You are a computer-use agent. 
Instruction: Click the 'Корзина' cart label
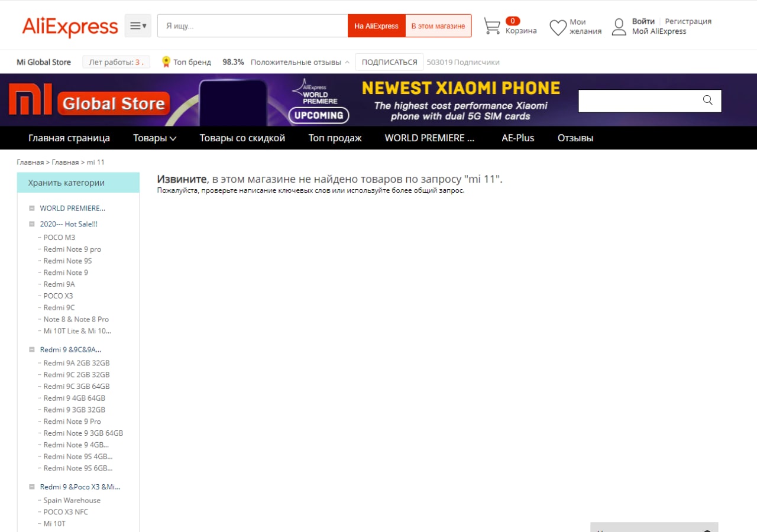(x=521, y=31)
